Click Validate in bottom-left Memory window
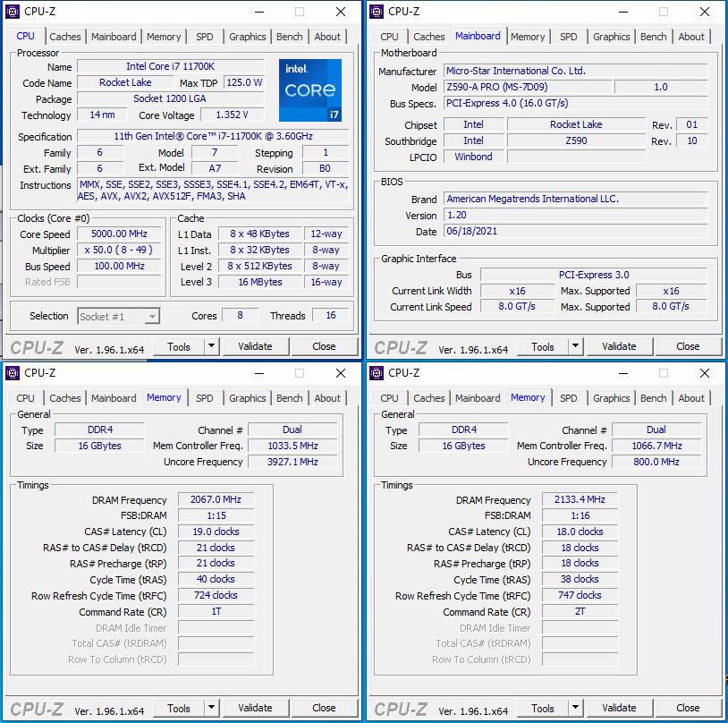 [x=256, y=708]
